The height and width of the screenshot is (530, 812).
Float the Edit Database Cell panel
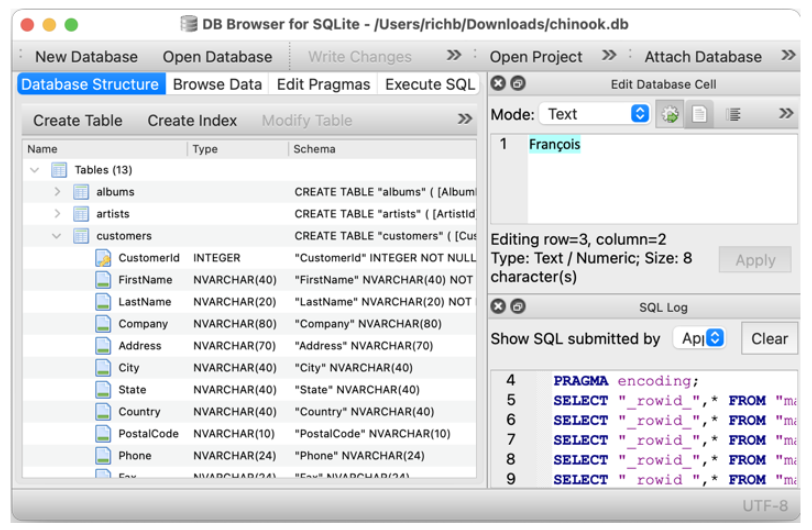[518, 83]
